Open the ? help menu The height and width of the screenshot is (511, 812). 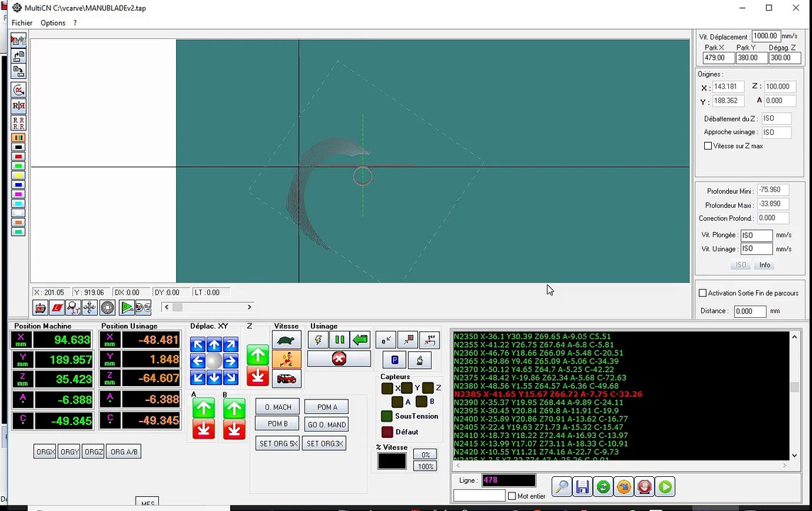point(75,23)
